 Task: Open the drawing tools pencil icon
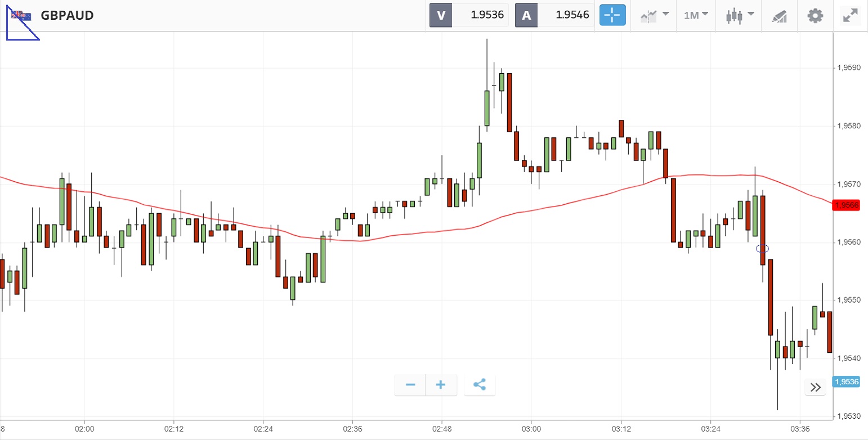[779, 16]
